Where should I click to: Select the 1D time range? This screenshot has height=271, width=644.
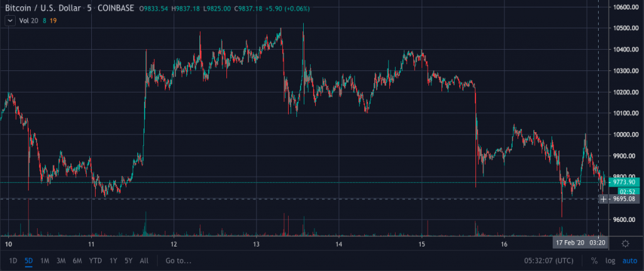(14, 260)
